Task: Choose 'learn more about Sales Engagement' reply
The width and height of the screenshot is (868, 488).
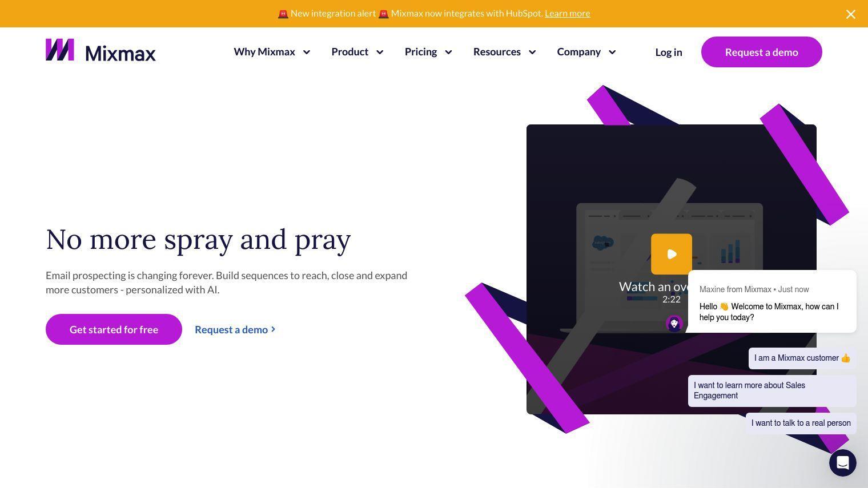Action: click(772, 391)
